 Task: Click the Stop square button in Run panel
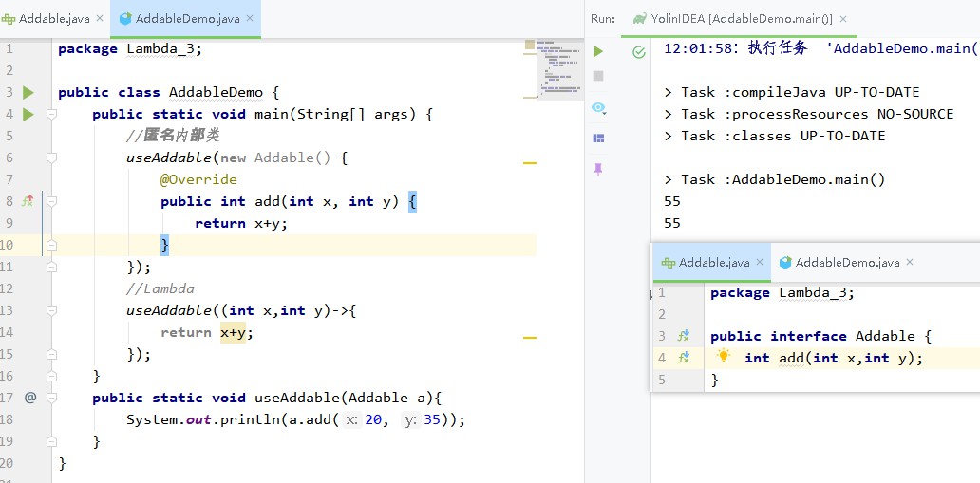tap(598, 76)
